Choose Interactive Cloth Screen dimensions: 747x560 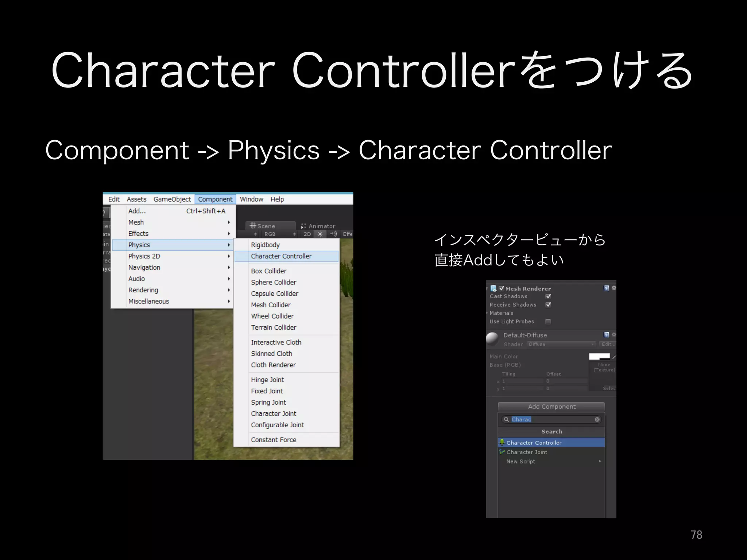pyautogui.click(x=287, y=342)
